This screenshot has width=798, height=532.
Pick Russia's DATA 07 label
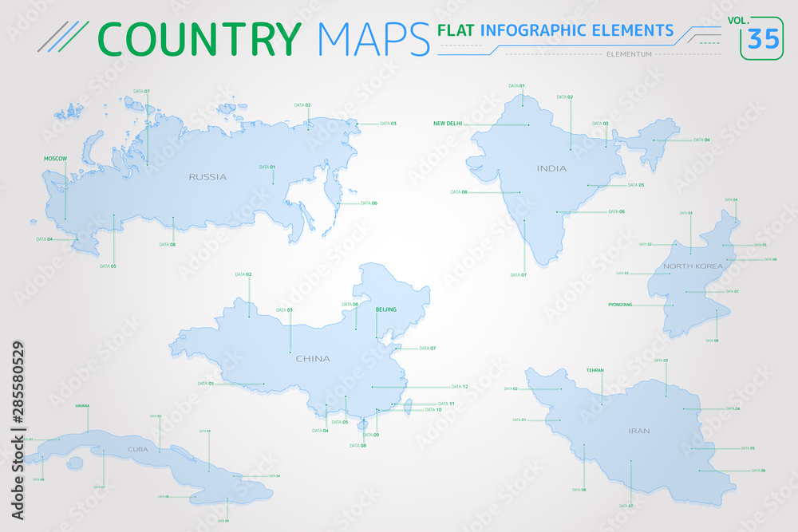[x=141, y=92]
